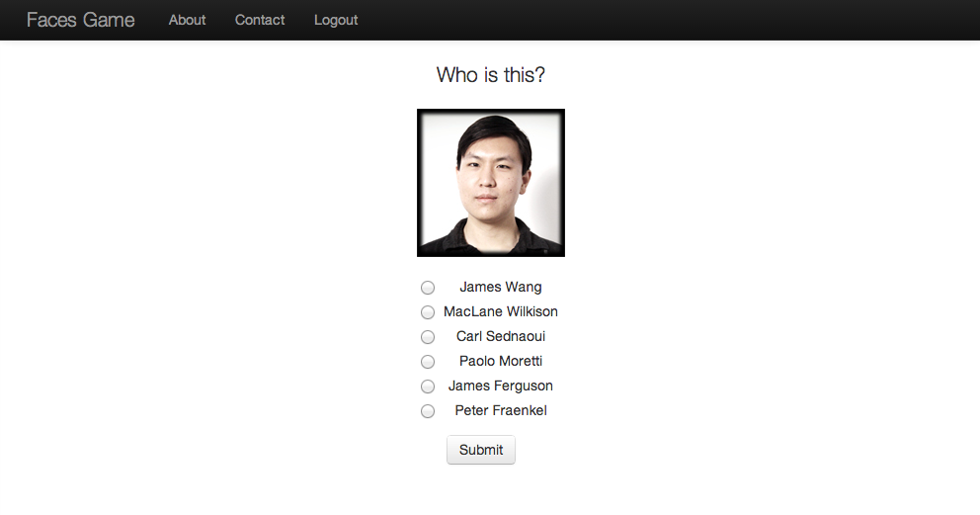Image resolution: width=980 pixels, height=515 pixels.
Task: Check the radio button next to Peter Fraenkel
Action: click(428, 411)
